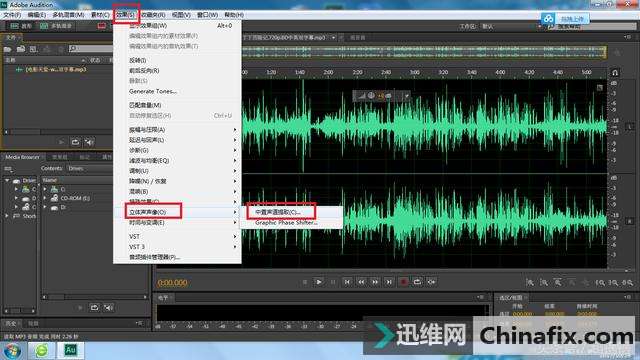The width and height of the screenshot is (640, 360).
Task: Click the orange 0:00.000 time display
Action: click(x=172, y=282)
